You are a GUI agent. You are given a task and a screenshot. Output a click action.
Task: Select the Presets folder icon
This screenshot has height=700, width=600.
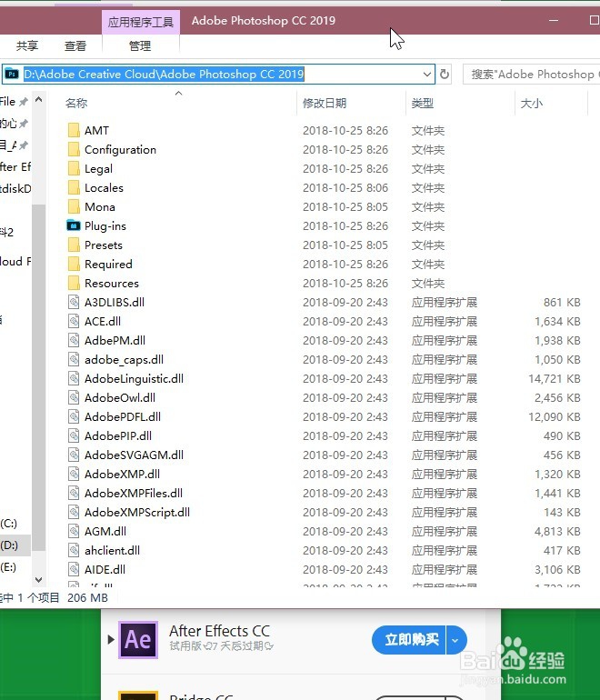74,245
